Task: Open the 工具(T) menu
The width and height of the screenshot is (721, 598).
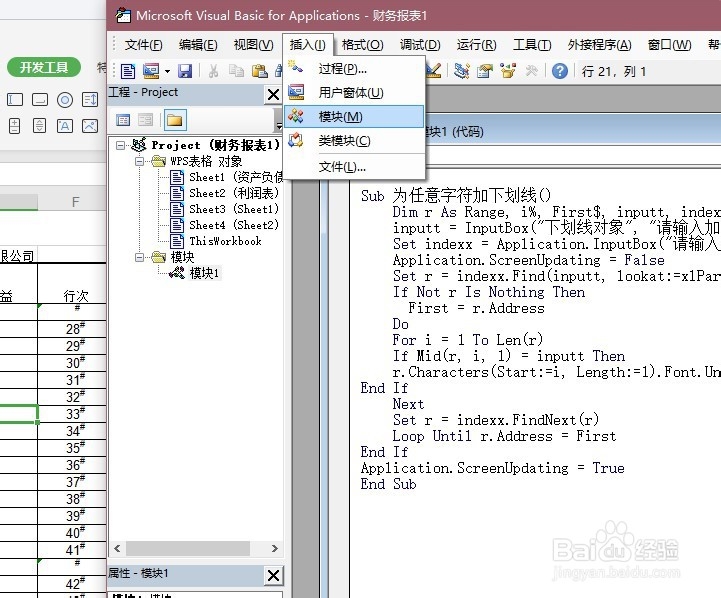Action: point(532,45)
